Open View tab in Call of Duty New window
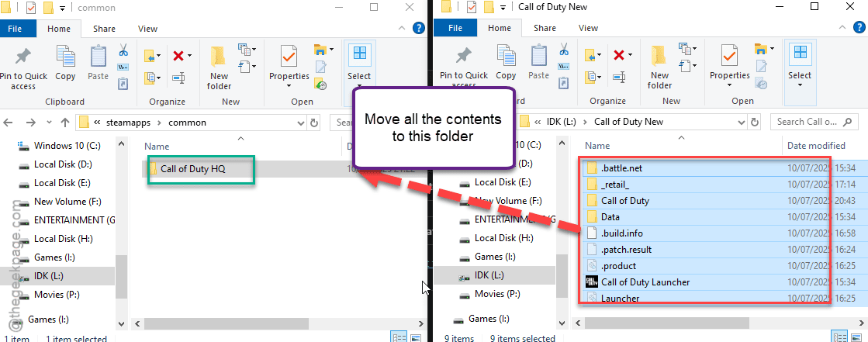 click(588, 28)
